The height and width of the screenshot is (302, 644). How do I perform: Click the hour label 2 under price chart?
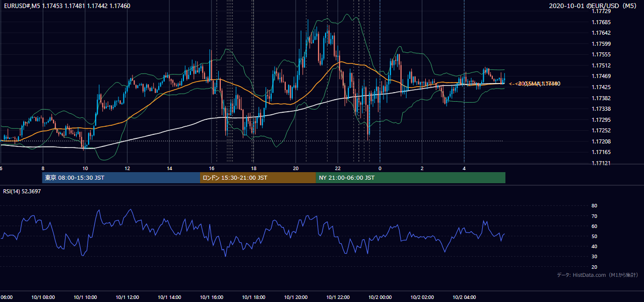pyautogui.click(x=422, y=169)
